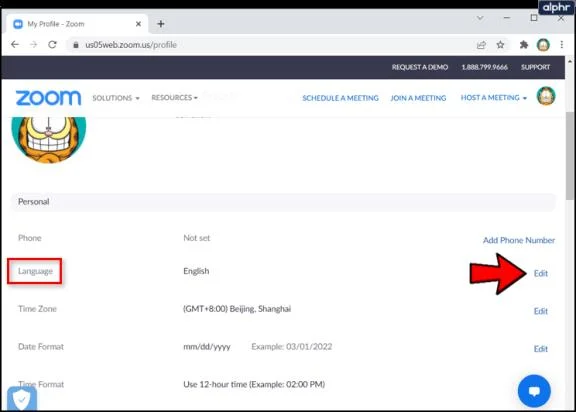Open the Chrome three-dot menu
This screenshot has height=412, width=576.
(x=562, y=44)
